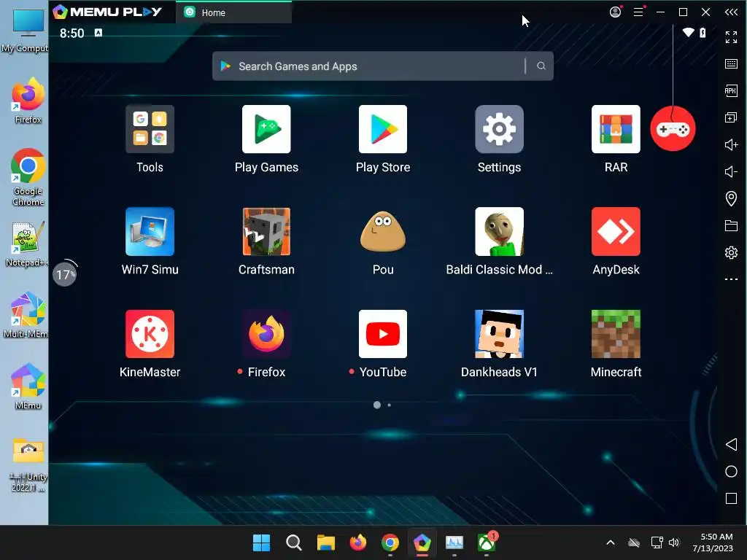Select the first home page dot
This screenshot has width=747, height=560.
377,405
